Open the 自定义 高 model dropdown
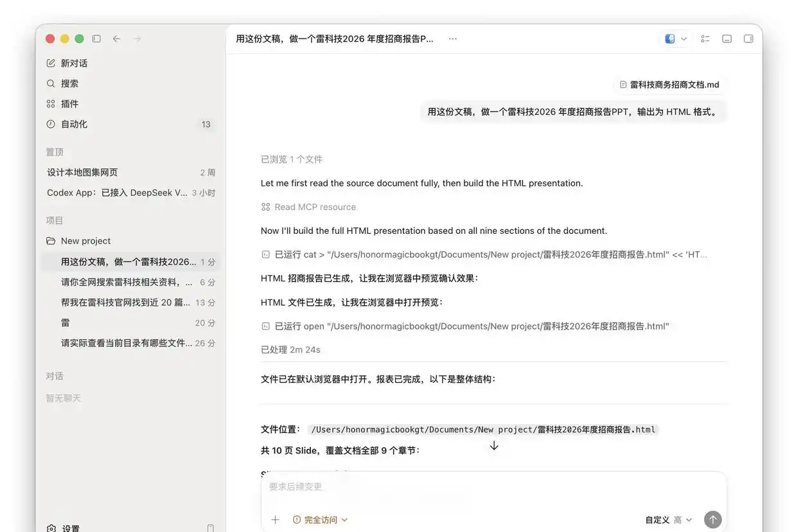The height and width of the screenshot is (532, 798). point(669,520)
